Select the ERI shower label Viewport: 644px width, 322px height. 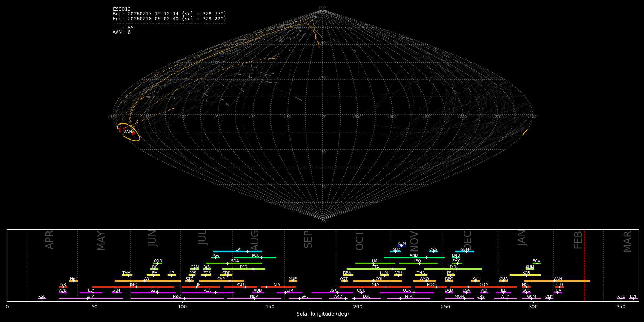[x=238, y=250]
